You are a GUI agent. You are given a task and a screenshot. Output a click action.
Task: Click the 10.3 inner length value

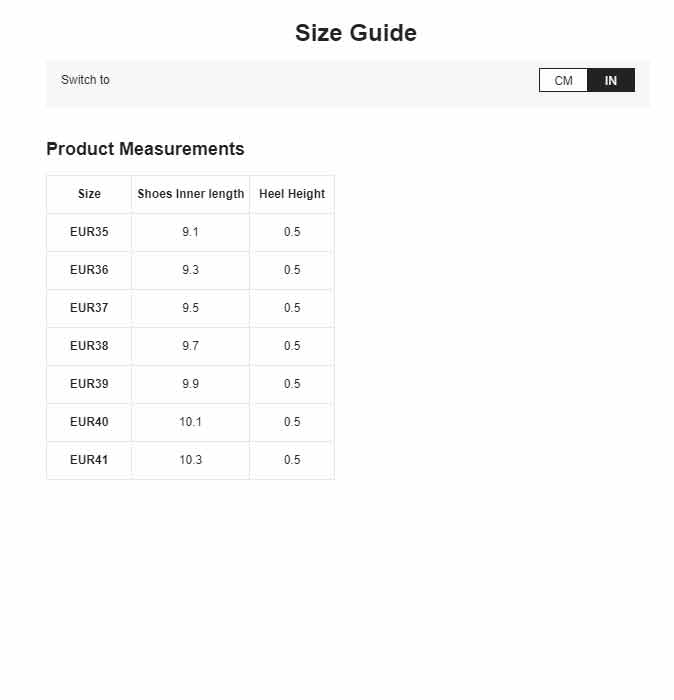191,460
